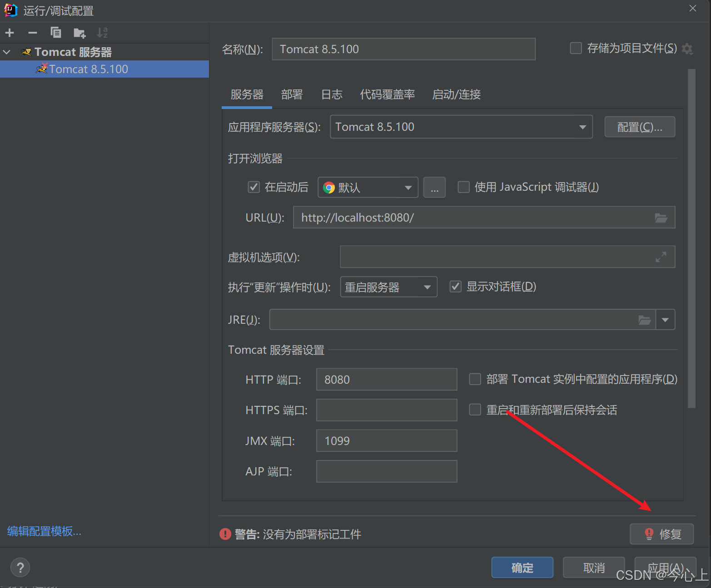The height and width of the screenshot is (588, 711).
Task: Click the HTTPS 端口 field
Action: click(387, 410)
